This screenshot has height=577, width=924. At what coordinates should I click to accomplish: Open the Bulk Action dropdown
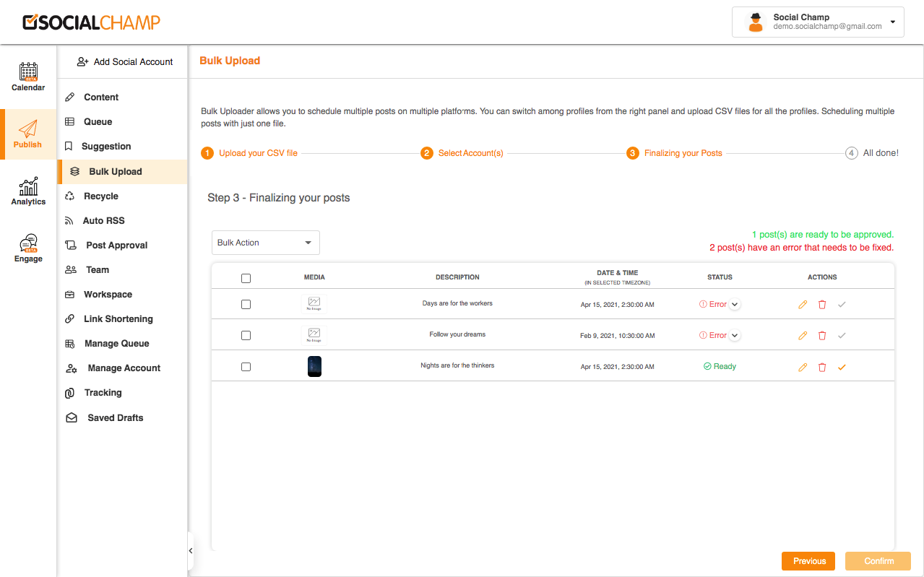266,243
